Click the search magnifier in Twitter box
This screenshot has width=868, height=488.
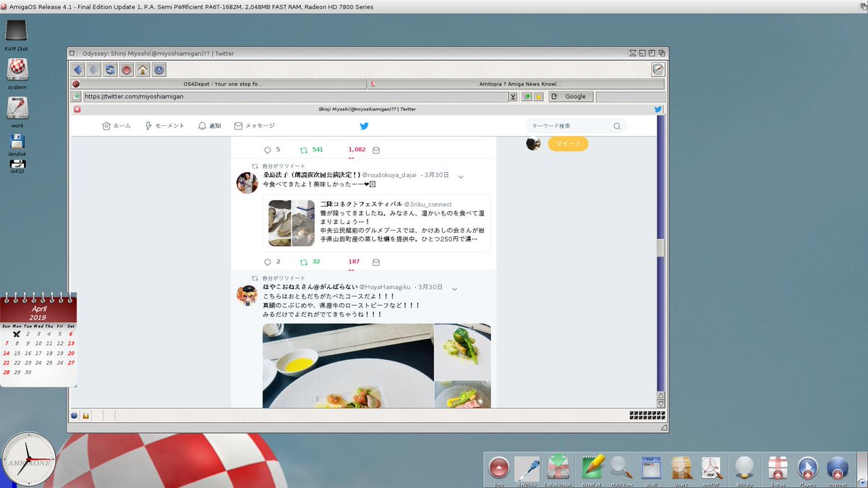617,126
